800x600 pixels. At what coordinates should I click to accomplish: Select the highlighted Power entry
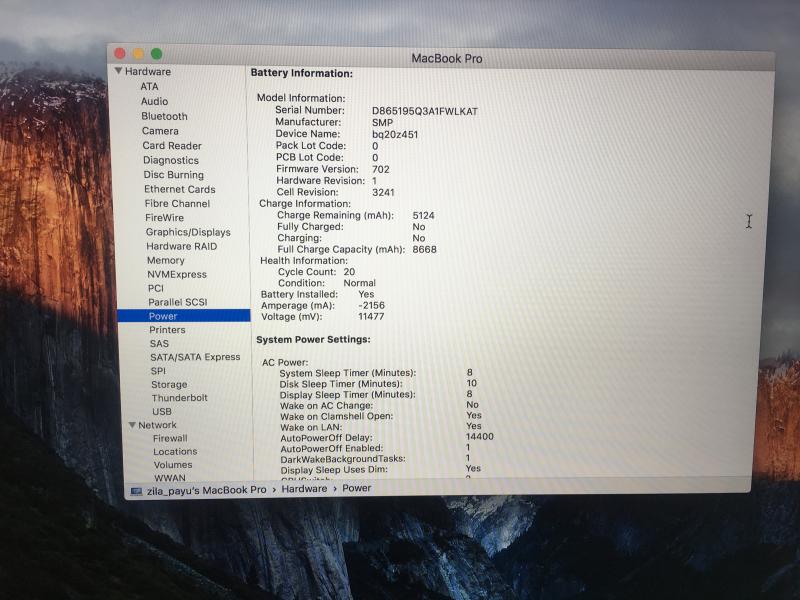point(184,316)
